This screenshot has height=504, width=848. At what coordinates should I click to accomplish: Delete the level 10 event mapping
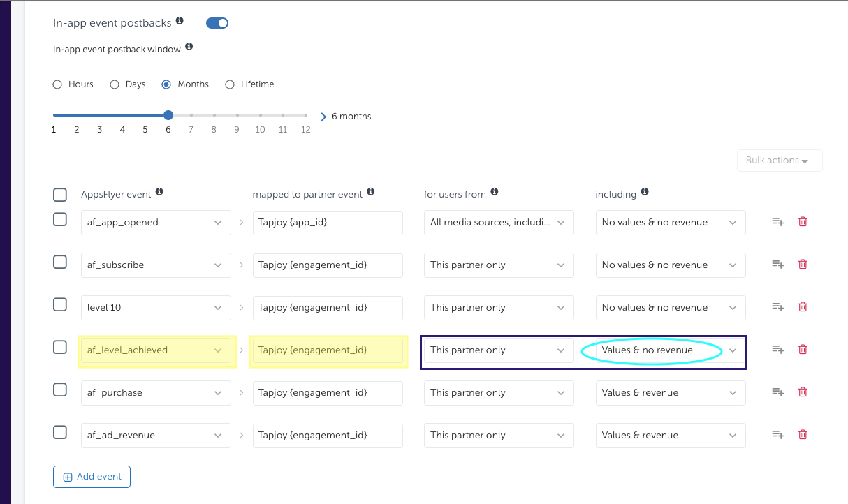(x=803, y=307)
